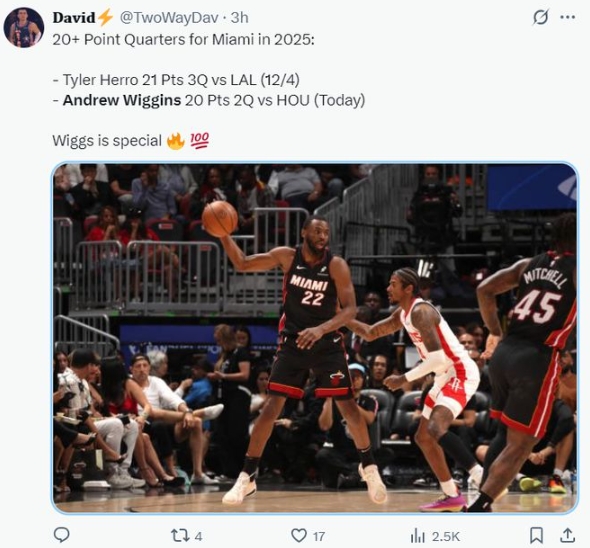Open the Miami Heat game photo
The height and width of the screenshot is (548, 590).
[x=315, y=338]
